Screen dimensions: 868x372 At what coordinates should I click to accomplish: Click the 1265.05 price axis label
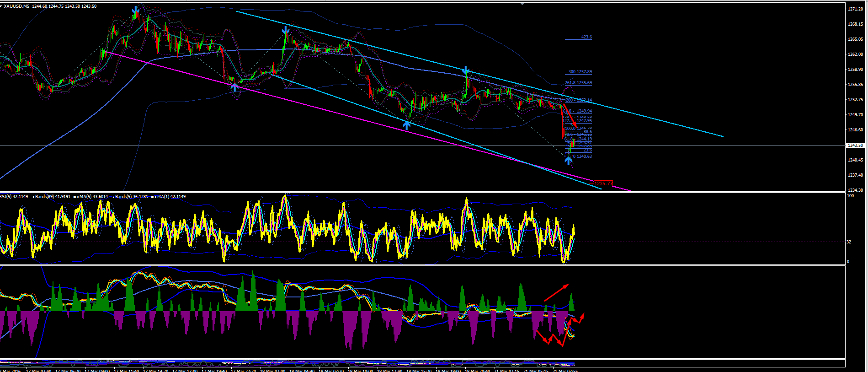tap(855, 39)
